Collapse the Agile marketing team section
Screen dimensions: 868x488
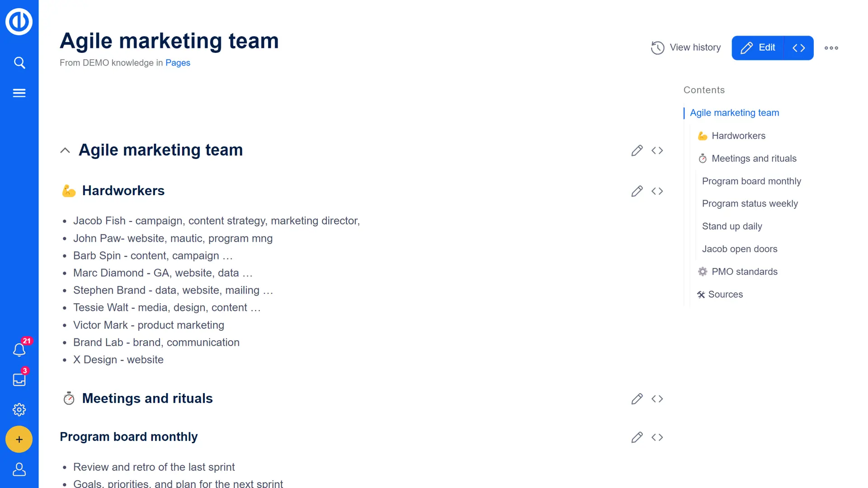point(65,150)
